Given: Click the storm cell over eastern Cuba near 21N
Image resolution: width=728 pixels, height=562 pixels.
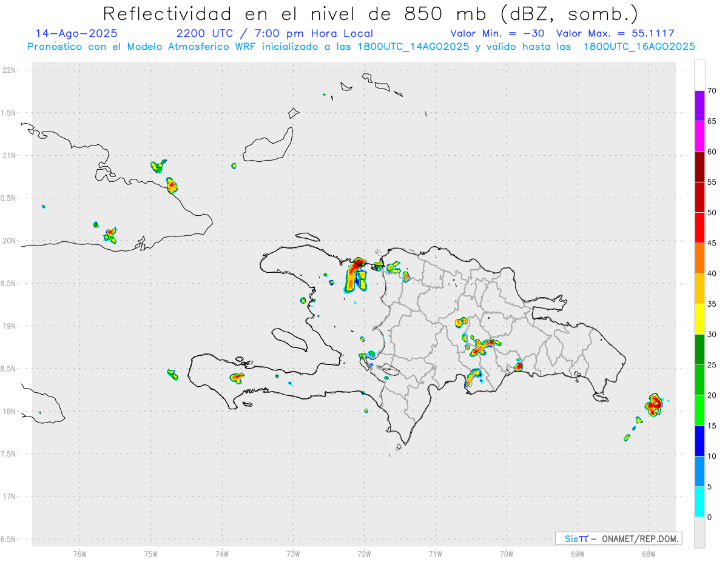Looking at the screenshot, I should (x=172, y=185).
